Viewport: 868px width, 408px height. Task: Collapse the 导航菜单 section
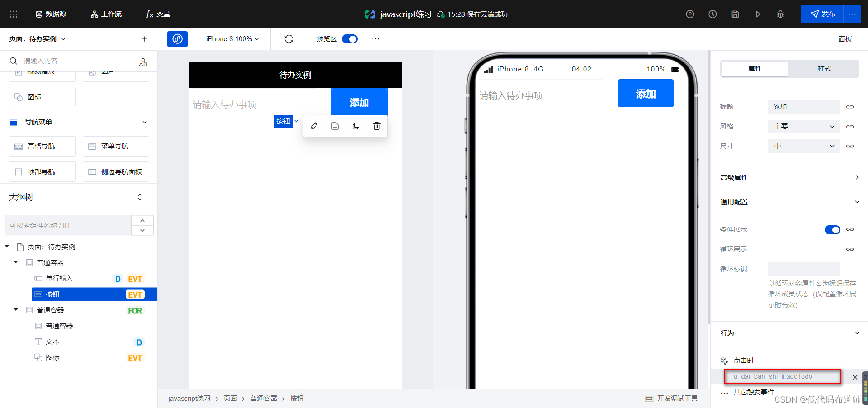click(x=145, y=122)
